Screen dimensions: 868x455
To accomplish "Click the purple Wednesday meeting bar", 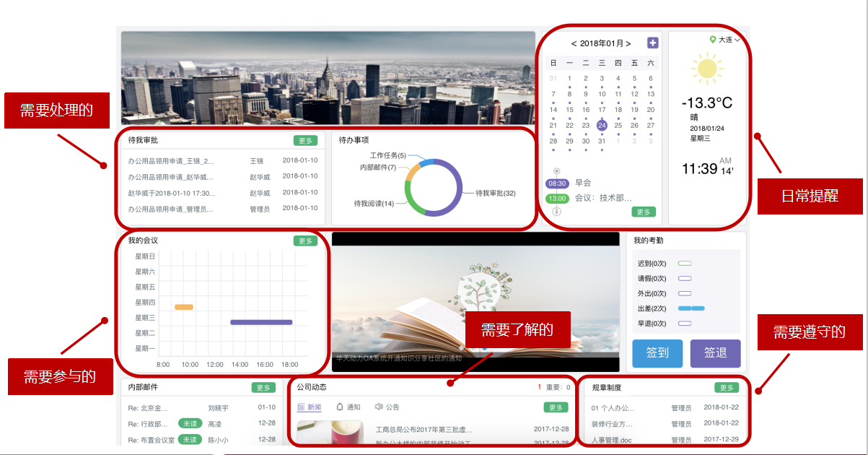I will coord(261,322).
